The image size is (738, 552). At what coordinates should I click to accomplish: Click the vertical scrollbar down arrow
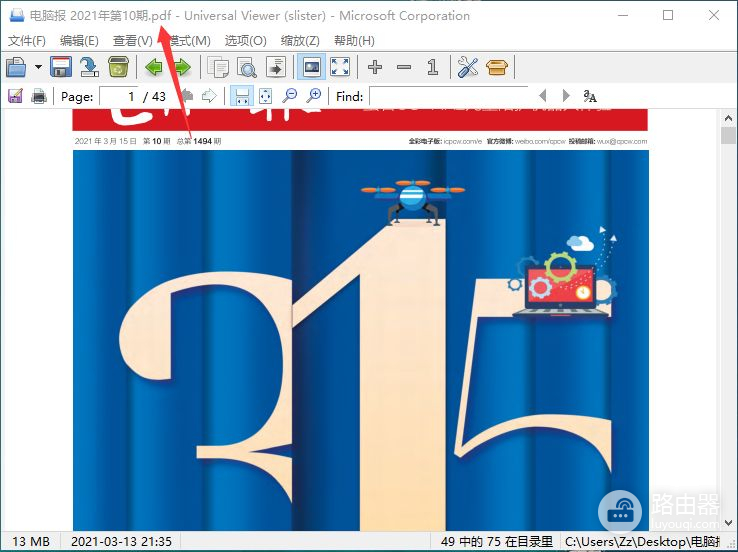[729, 522]
